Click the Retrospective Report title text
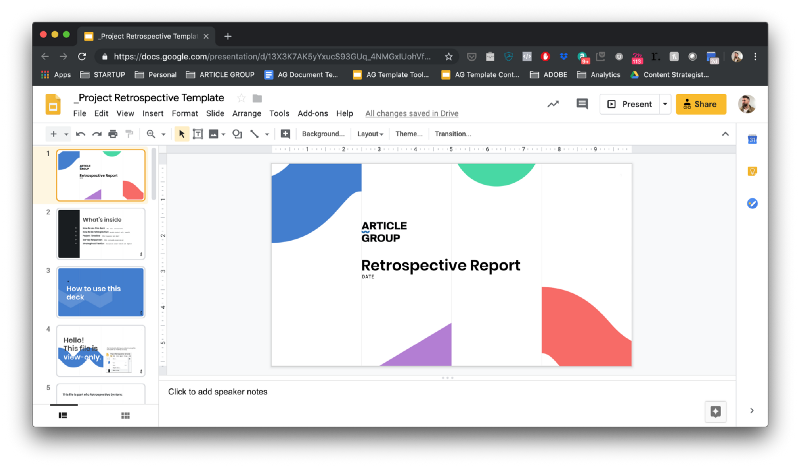This screenshot has width=800, height=469. 441,265
